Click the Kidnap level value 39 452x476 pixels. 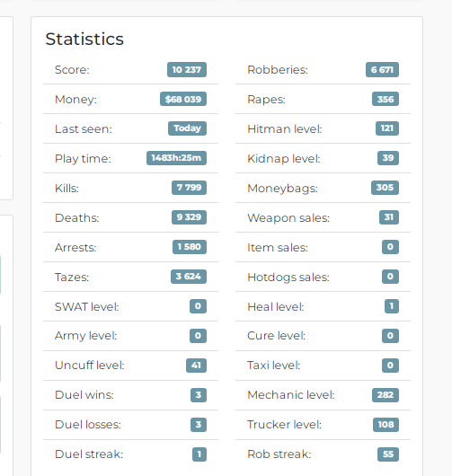click(388, 158)
